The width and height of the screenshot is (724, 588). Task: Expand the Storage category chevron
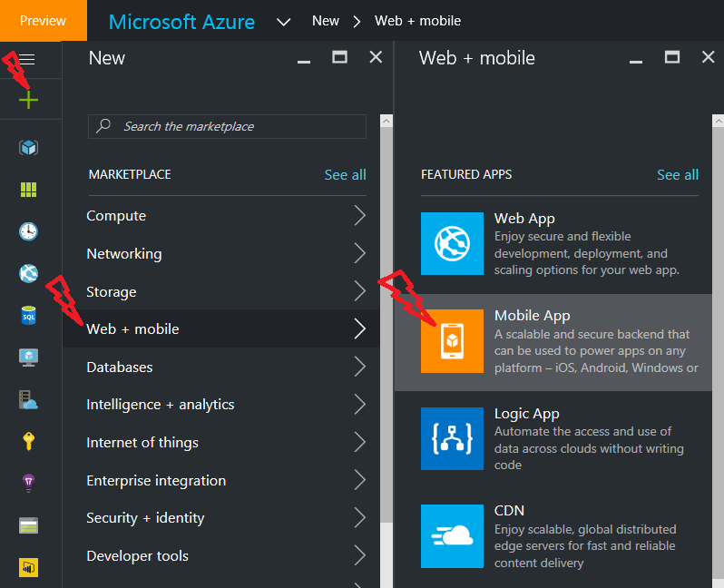[x=360, y=291]
